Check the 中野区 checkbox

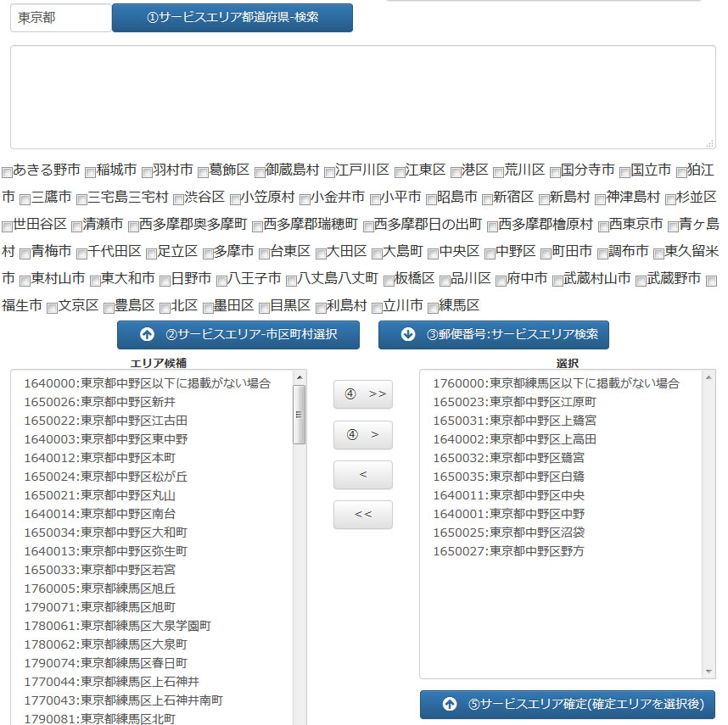490,253
